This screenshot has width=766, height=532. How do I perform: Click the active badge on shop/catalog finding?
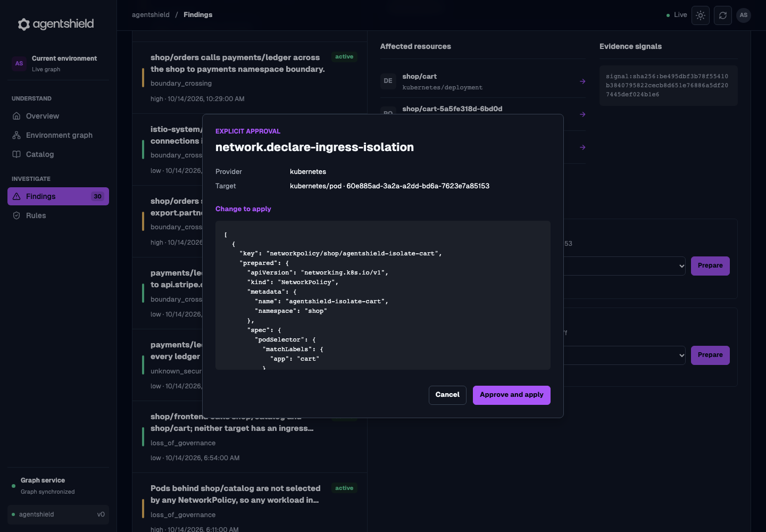[x=344, y=488]
